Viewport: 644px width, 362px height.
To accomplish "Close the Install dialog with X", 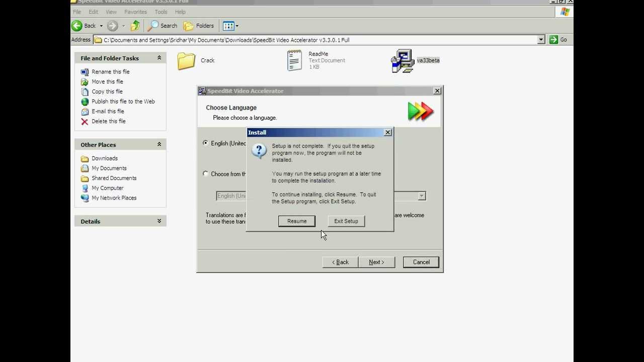I will [387, 132].
